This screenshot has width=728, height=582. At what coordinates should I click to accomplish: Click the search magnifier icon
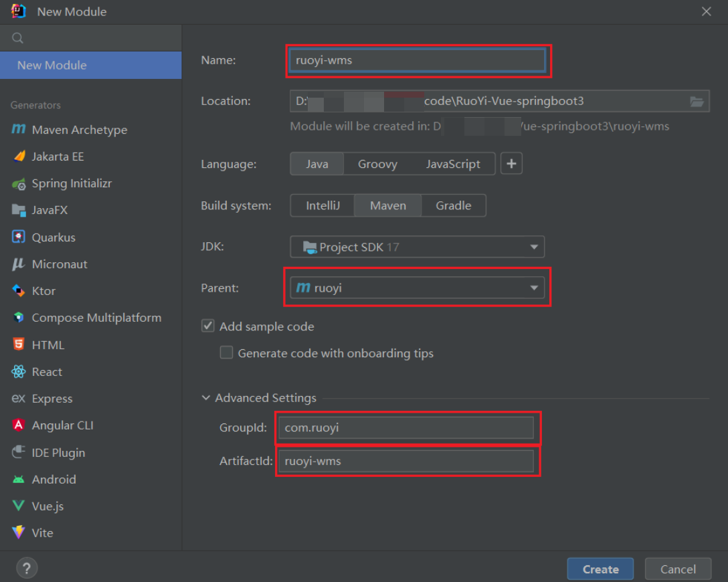point(17,38)
